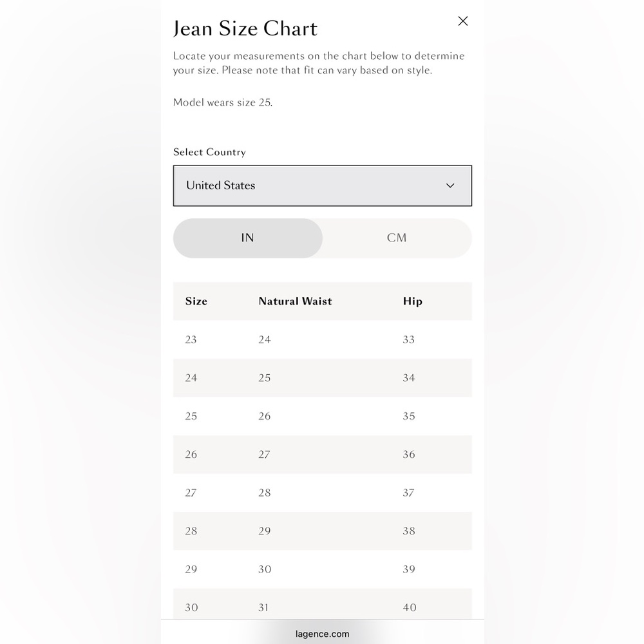The width and height of the screenshot is (644, 644).
Task: Select the size 24 row
Action: coord(323,378)
